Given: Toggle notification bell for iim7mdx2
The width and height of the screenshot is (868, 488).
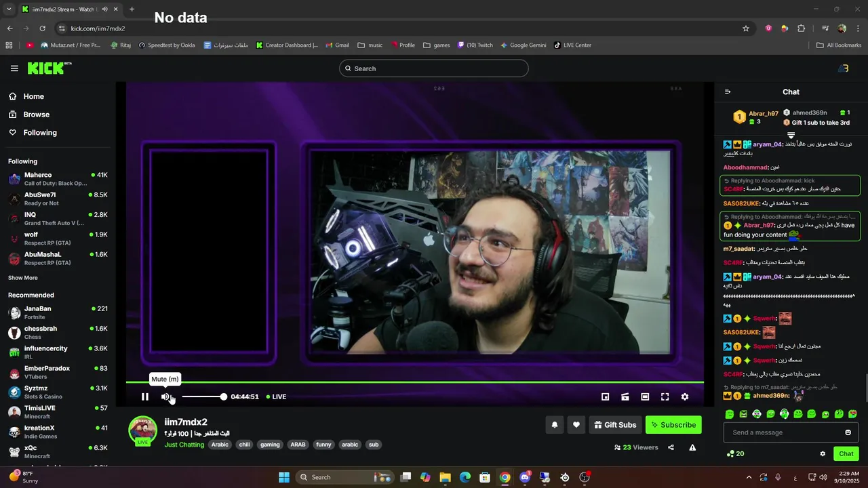Looking at the screenshot, I should click(x=555, y=425).
